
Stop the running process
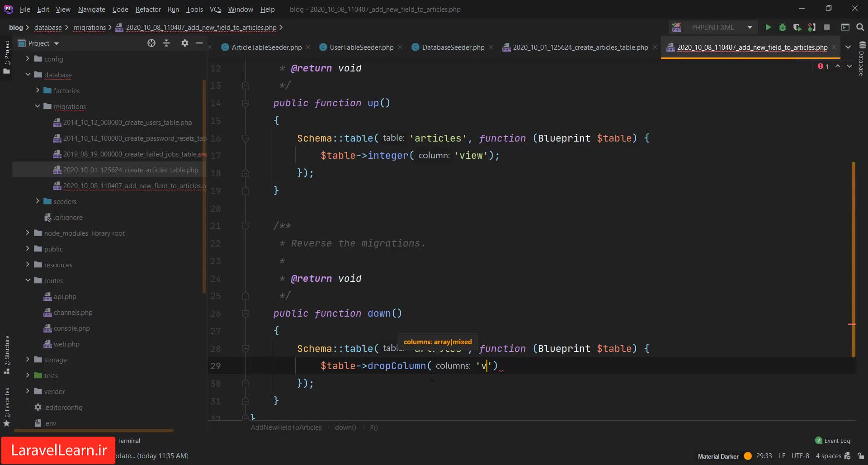[827, 28]
